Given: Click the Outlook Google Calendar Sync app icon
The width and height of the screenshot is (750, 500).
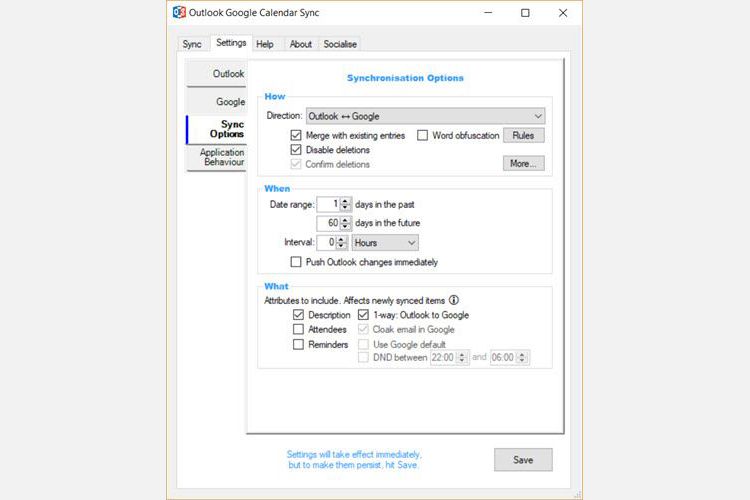Looking at the screenshot, I should coord(179,12).
